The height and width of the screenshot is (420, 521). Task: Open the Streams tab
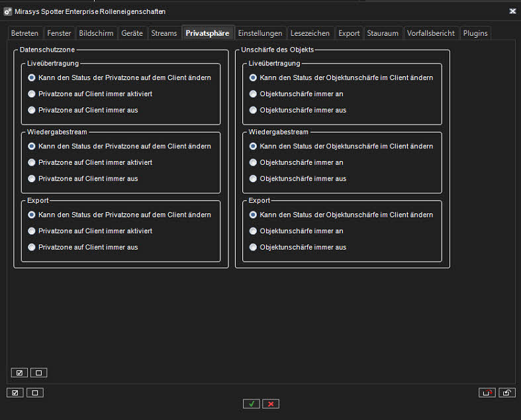pos(164,33)
